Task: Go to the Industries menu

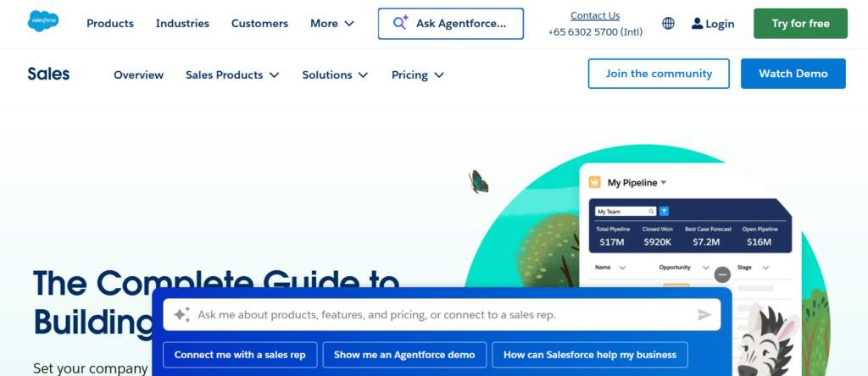Action: (x=182, y=23)
